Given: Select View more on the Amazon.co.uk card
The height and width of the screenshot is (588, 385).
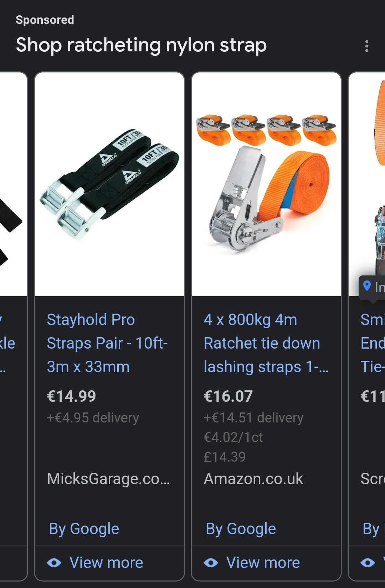Looking at the screenshot, I should (x=263, y=563).
